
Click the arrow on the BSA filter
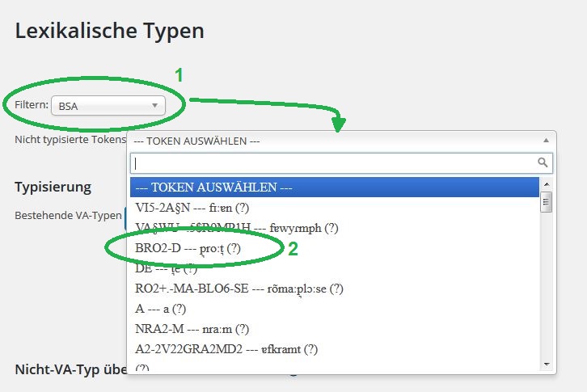click(x=154, y=105)
